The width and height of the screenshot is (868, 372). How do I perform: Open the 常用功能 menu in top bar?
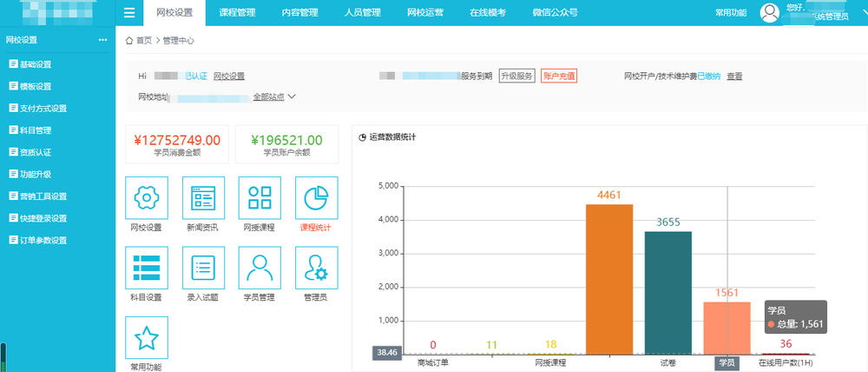[731, 13]
